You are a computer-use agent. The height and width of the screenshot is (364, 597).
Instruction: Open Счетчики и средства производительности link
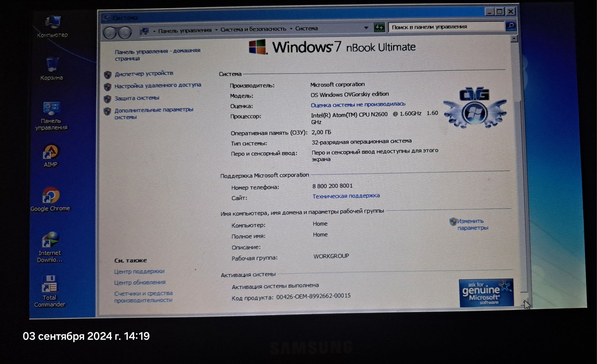[x=143, y=297]
